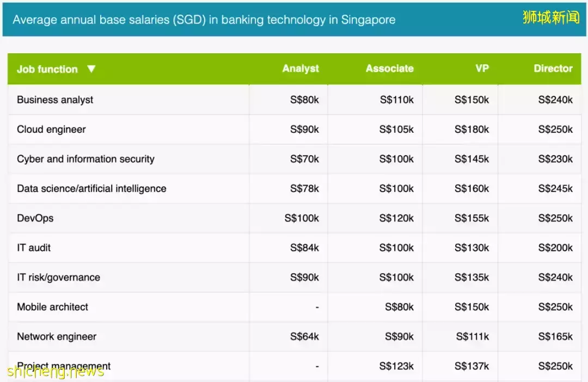588x382 pixels.
Task: Select the DevOps Analyst salary S$100k cell
Action: coord(302,218)
